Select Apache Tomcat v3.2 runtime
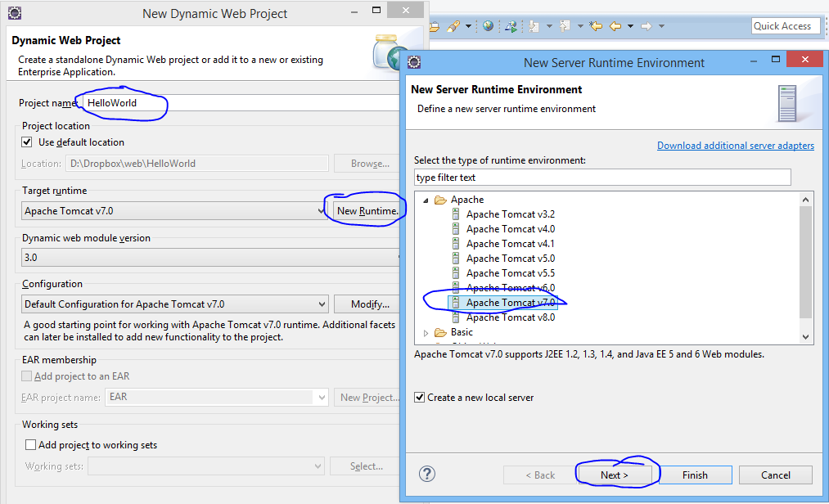Image resolution: width=829 pixels, height=504 pixels. [x=510, y=214]
